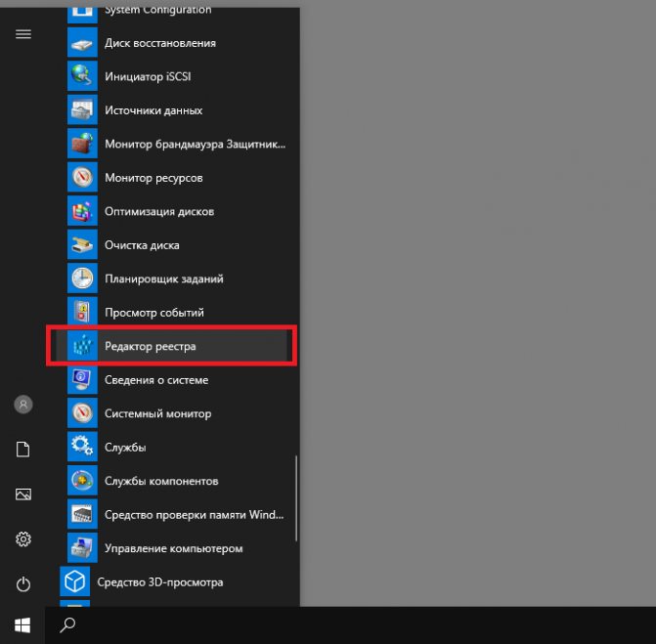The image size is (656, 644).
Task: Click the System Configuration icon
Action: [82, 15]
